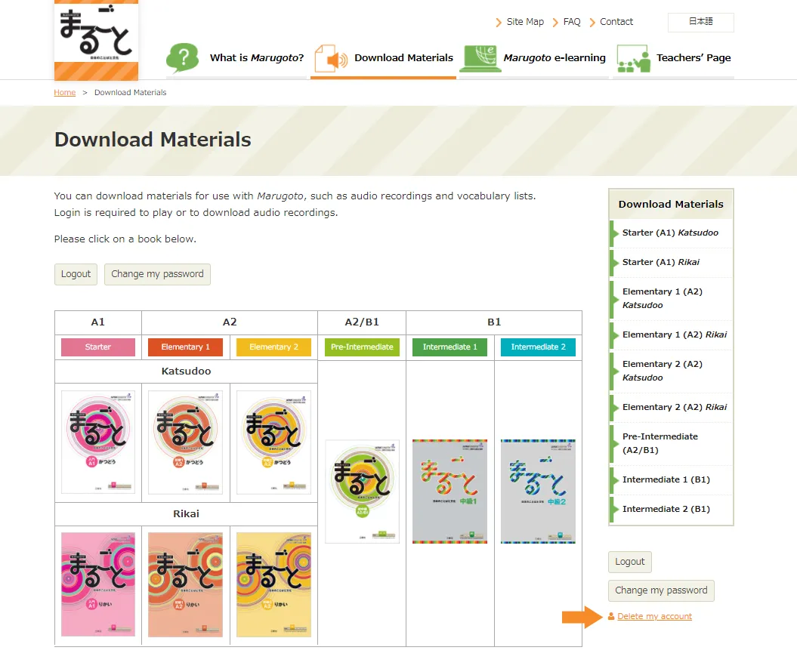
Task: Open the Pre-Intermediate A2/B1 book cover
Action: [362, 492]
